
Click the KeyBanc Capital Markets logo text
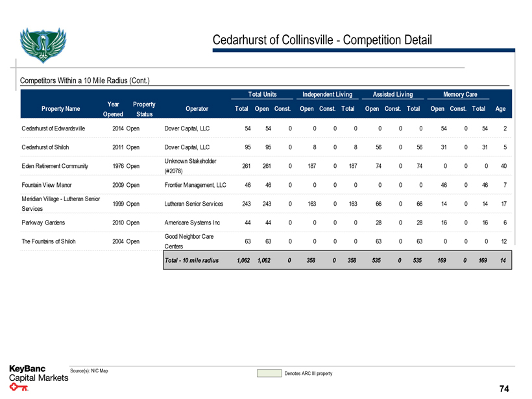pos(39,374)
